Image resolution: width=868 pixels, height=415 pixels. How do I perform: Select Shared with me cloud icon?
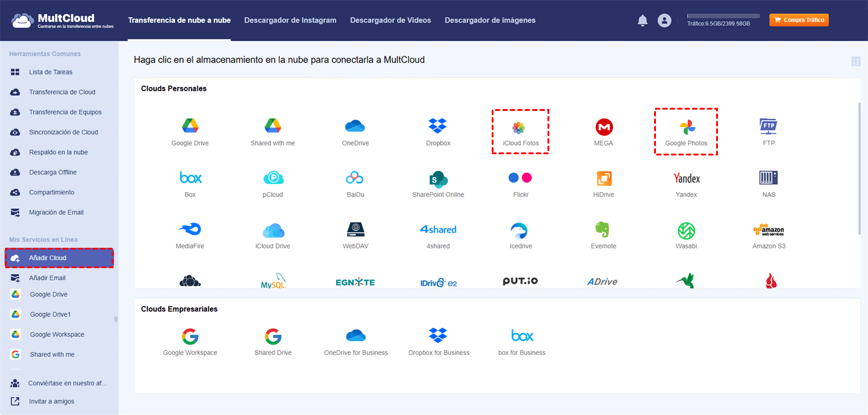point(273,126)
